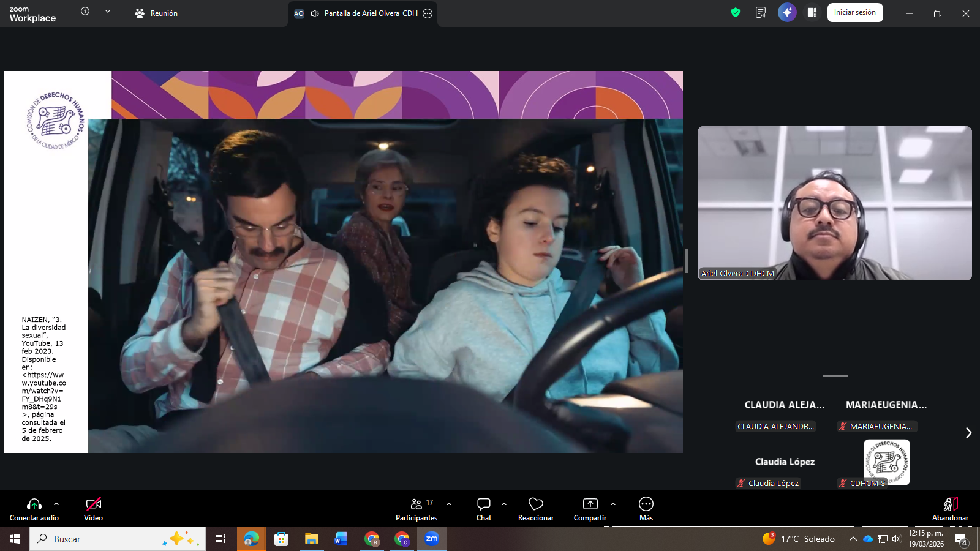Change the view layout icon

812,13
